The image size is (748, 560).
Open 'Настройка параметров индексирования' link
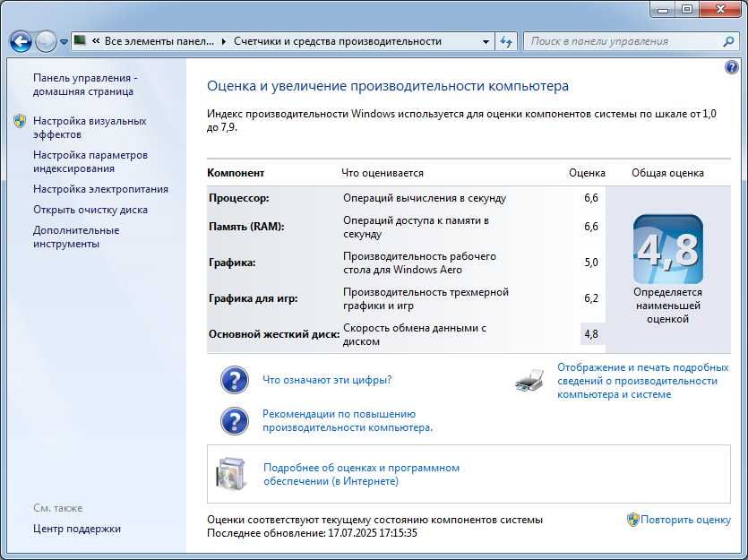[x=90, y=161]
